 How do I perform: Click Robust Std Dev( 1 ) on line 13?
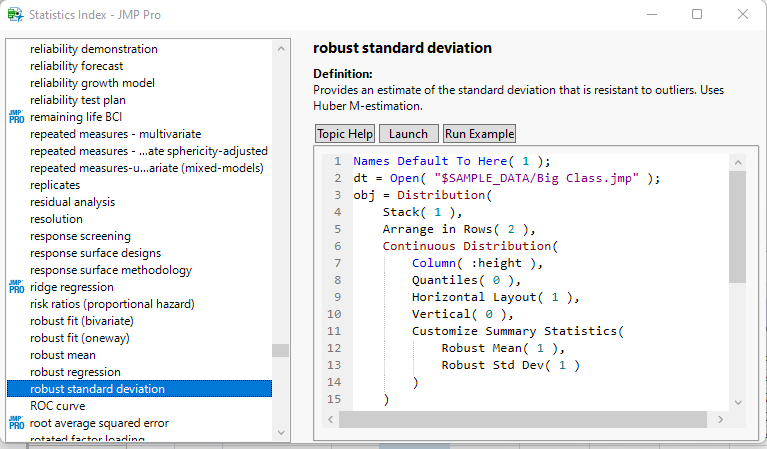coord(511,365)
